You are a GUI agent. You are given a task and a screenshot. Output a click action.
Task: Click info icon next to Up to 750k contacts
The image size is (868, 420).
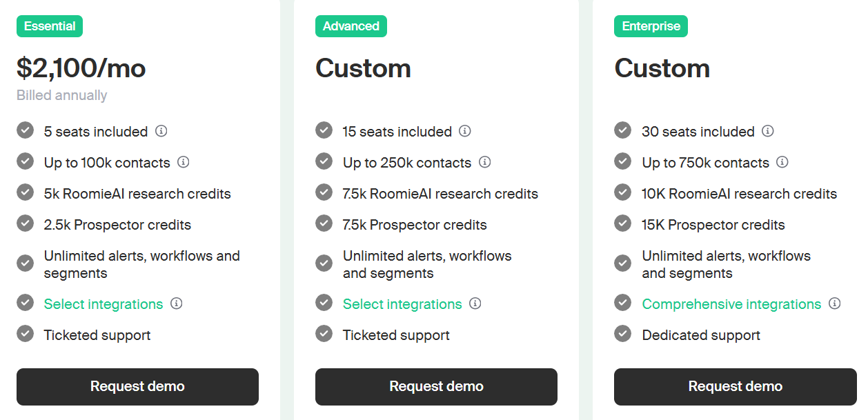[782, 161]
